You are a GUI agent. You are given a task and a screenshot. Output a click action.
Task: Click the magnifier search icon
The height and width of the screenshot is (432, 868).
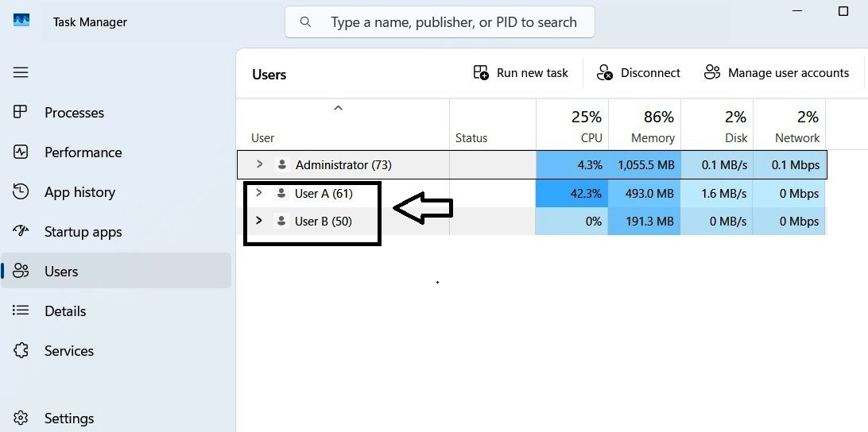click(x=305, y=22)
